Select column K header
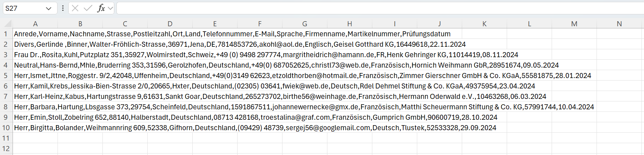The height and width of the screenshot is (155, 644). 484,24
